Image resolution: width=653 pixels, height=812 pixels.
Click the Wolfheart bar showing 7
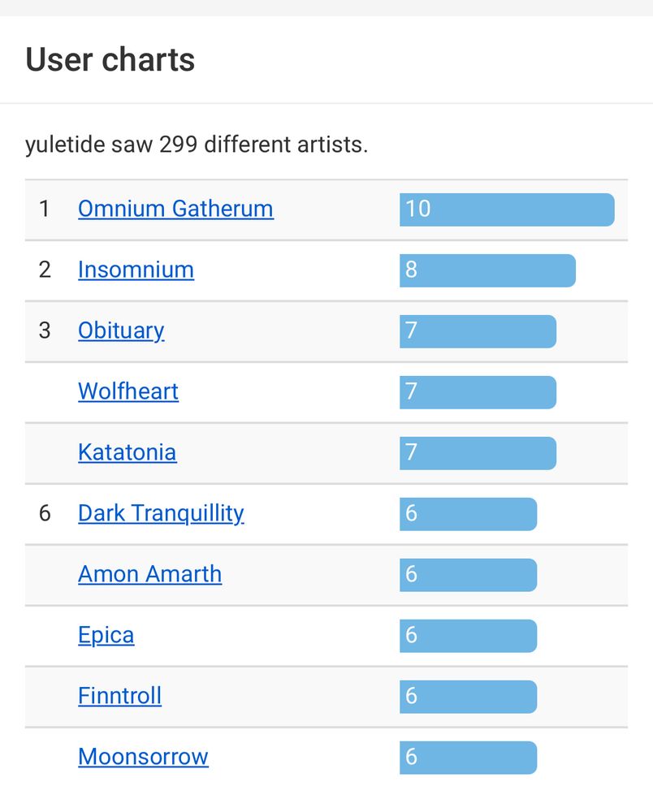tap(478, 392)
